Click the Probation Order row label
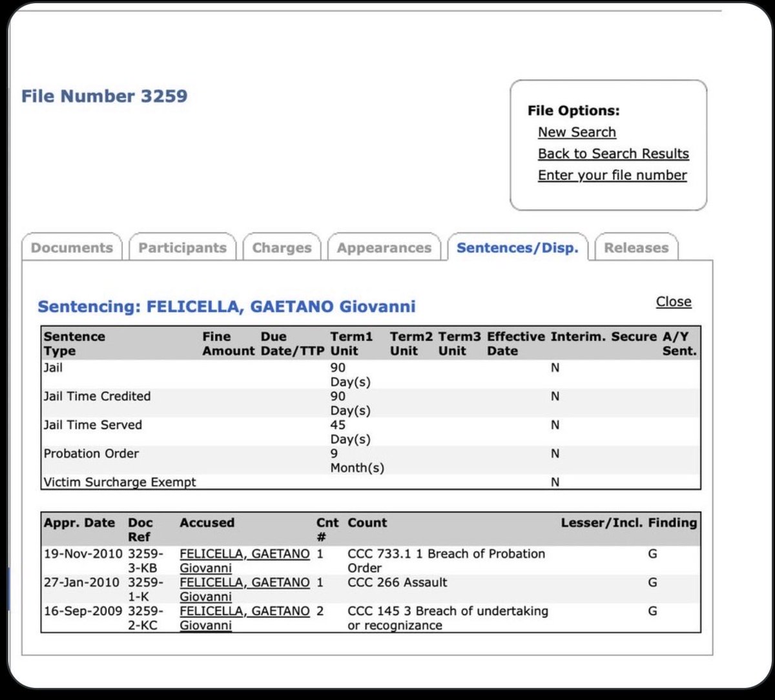Viewport: 775px width, 700px height. click(x=91, y=453)
